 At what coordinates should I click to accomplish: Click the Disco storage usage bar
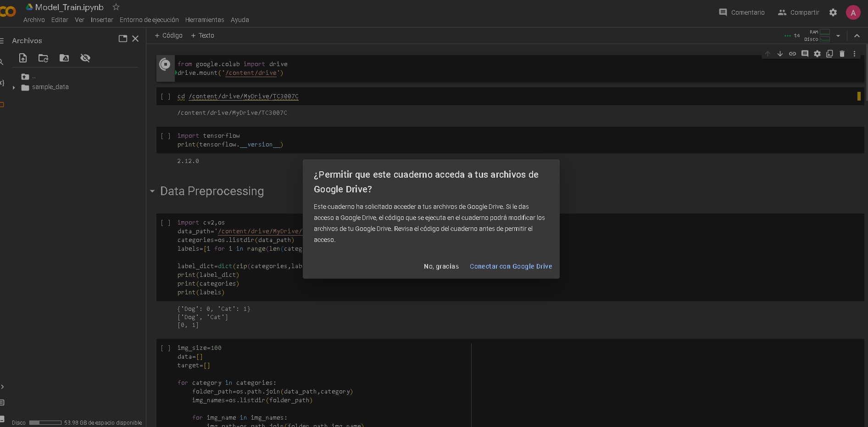coord(45,422)
